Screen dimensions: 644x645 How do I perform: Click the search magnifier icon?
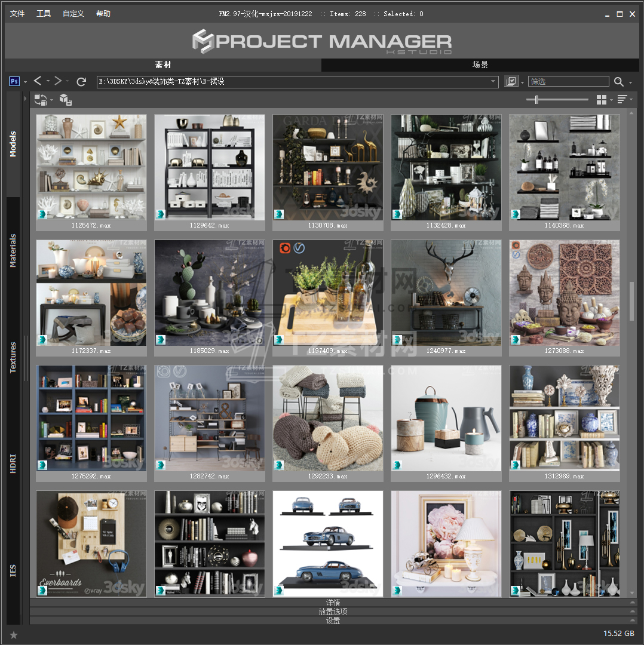[x=619, y=82]
